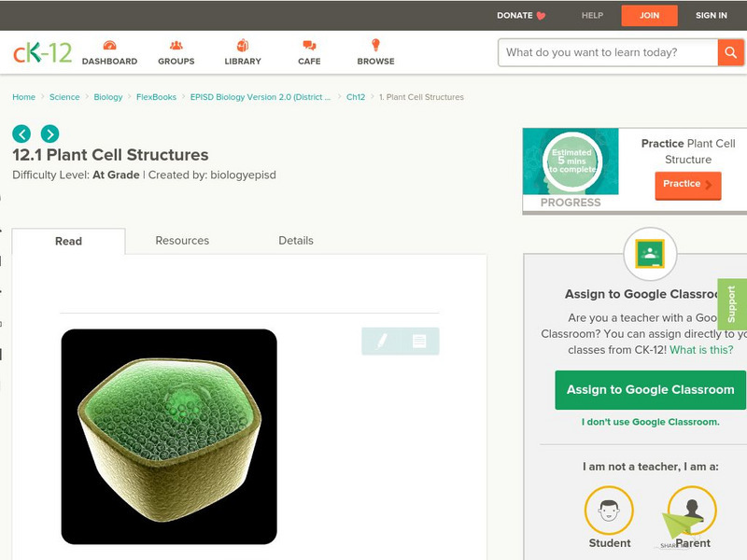Image resolution: width=747 pixels, height=560 pixels.
Task: Click the Difficulty Level: At Grade text
Action: 76,175
